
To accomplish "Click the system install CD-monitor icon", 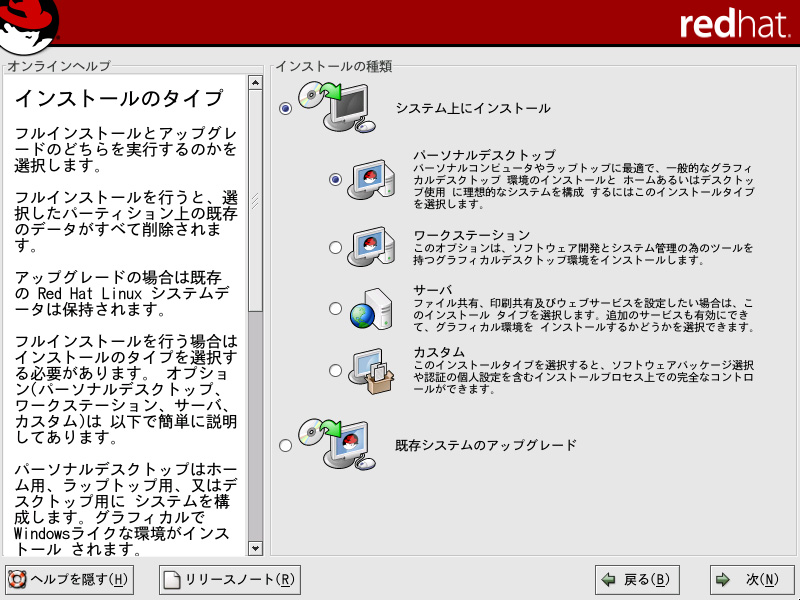I will pos(337,108).
